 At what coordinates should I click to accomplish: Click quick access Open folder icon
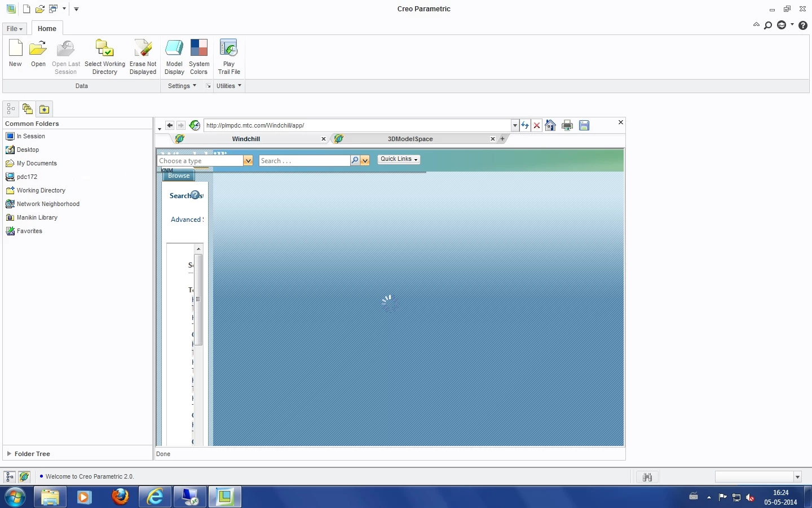pyautogui.click(x=40, y=9)
